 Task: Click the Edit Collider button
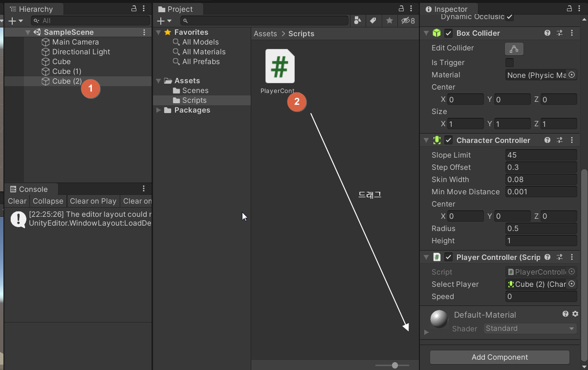click(x=514, y=49)
